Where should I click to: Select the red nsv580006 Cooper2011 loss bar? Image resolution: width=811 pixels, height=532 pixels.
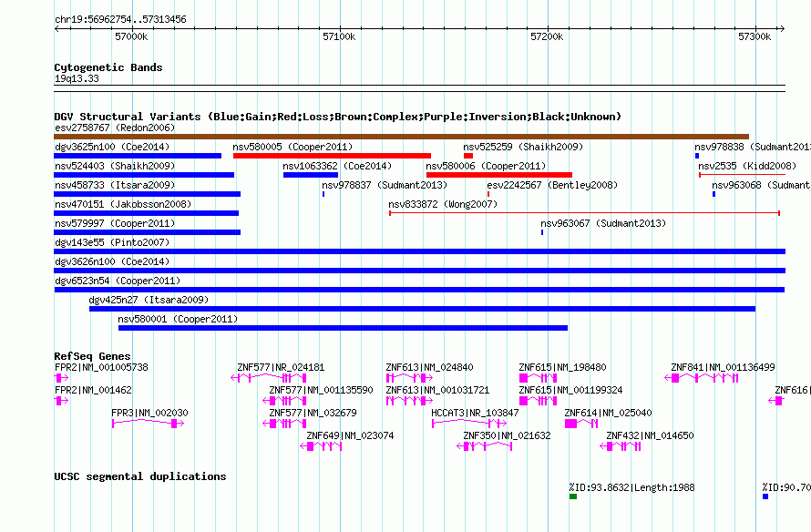tap(499, 175)
